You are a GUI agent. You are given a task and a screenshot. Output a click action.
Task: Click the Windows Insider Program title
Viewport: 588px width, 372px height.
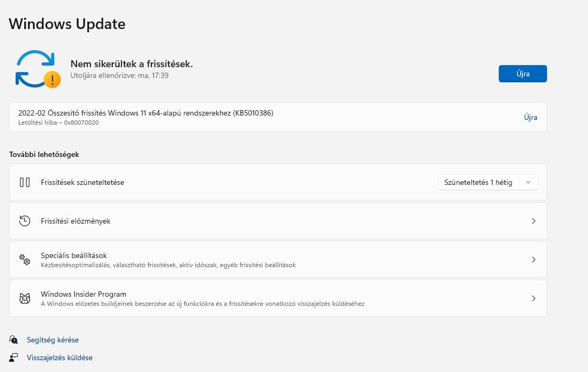click(x=83, y=294)
